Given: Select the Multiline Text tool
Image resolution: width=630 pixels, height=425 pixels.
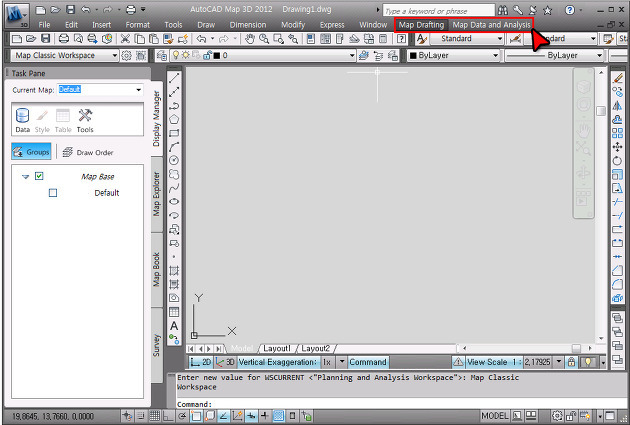Looking at the screenshot, I should pos(174,326).
